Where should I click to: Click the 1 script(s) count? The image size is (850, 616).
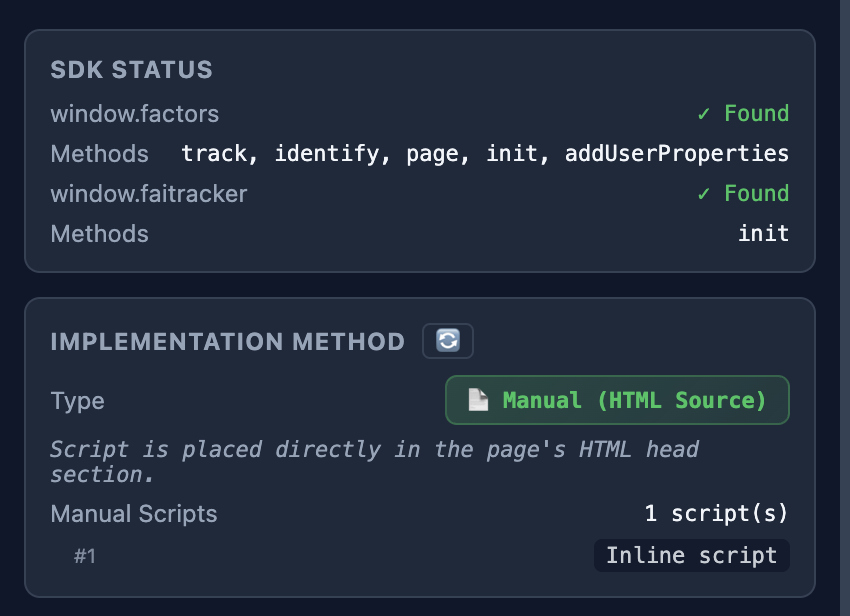coord(716,514)
